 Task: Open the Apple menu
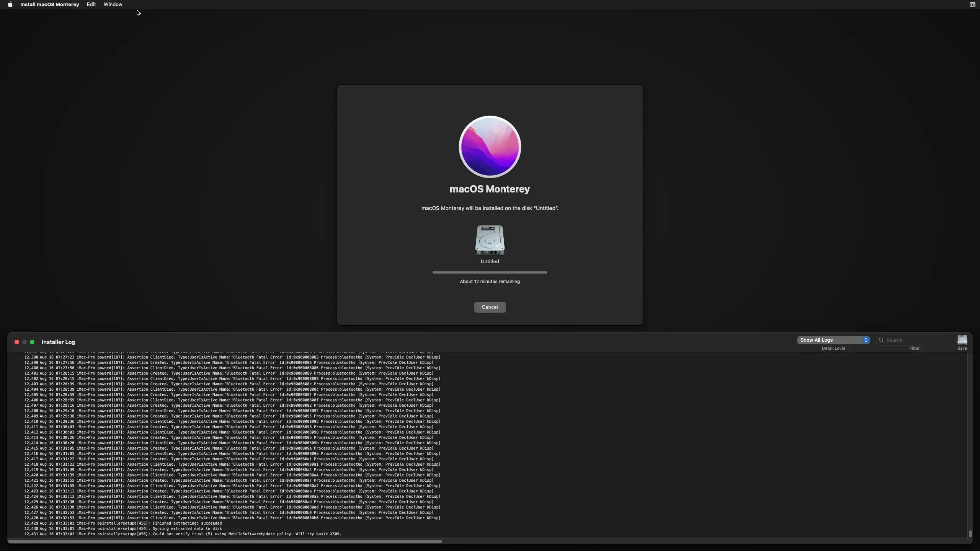pyautogui.click(x=10, y=5)
